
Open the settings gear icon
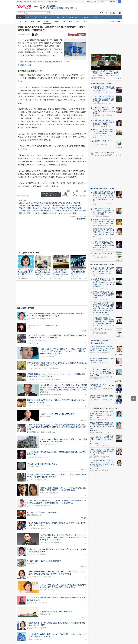click(120, 13)
